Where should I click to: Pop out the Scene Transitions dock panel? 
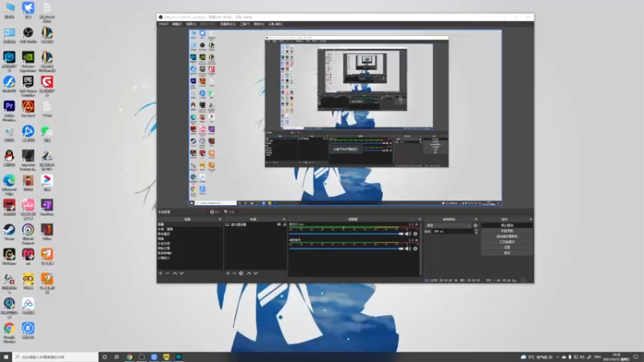[x=476, y=220]
